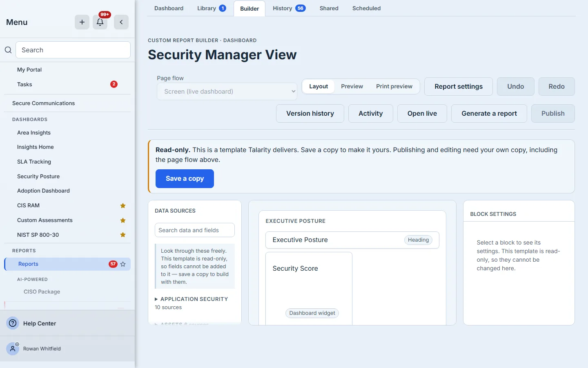The height and width of the screenshot is (368, 588).
Task: Open Rowan Whitfield's user avatar
Action: (13, 349)
